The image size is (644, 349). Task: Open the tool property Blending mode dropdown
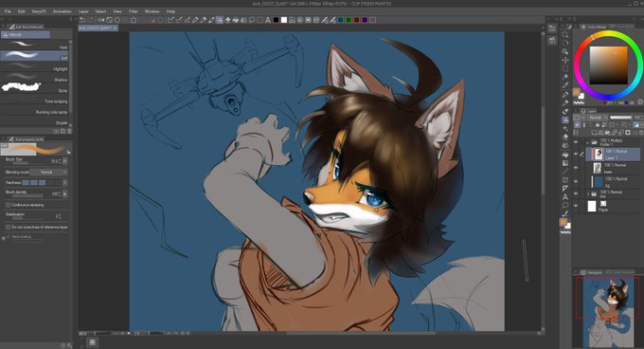point(48,172)
